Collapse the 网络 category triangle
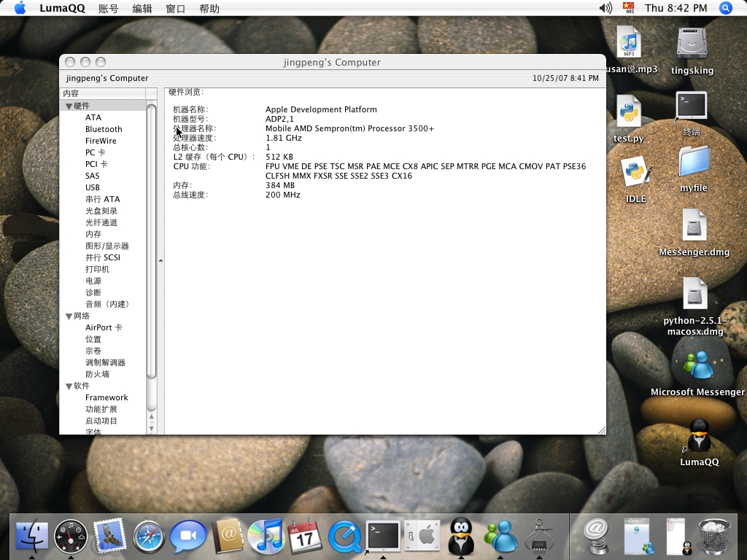The height and width of the screenshot is (560, 747). (x=69, y=316)
